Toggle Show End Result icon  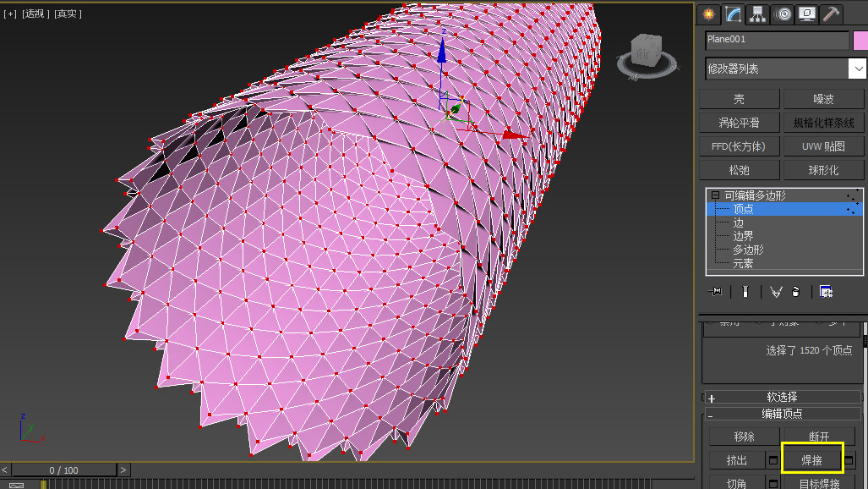[745, 292]
